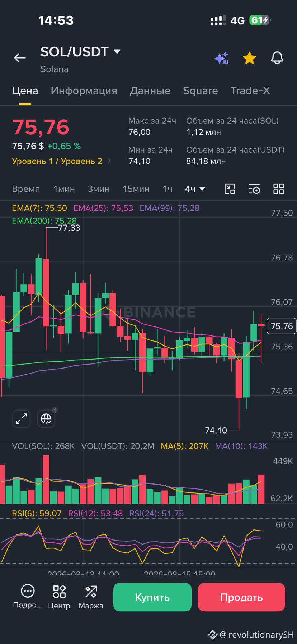This screenshot has height=644, width=297.
Task: Open the chart indicator settings icon
Action: [x=254, y=189]
